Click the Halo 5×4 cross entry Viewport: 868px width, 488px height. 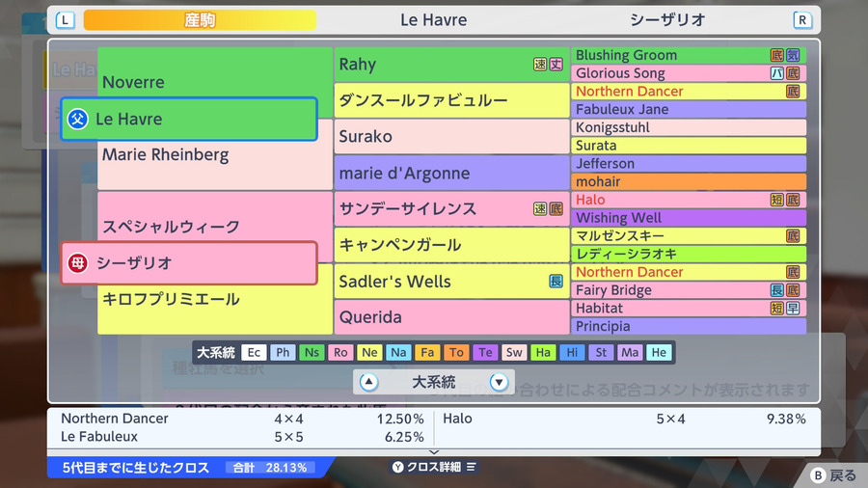click(x=624, y=419)
